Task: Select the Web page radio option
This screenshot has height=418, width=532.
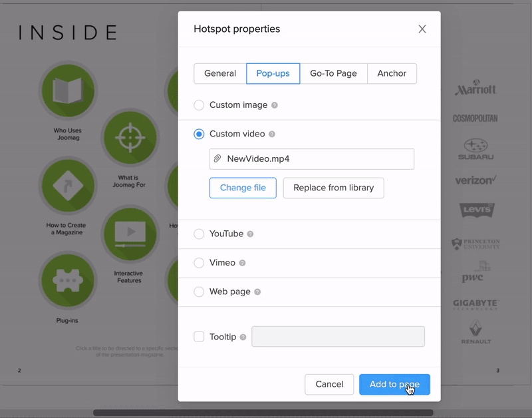Action: click(x=199, y=292)
